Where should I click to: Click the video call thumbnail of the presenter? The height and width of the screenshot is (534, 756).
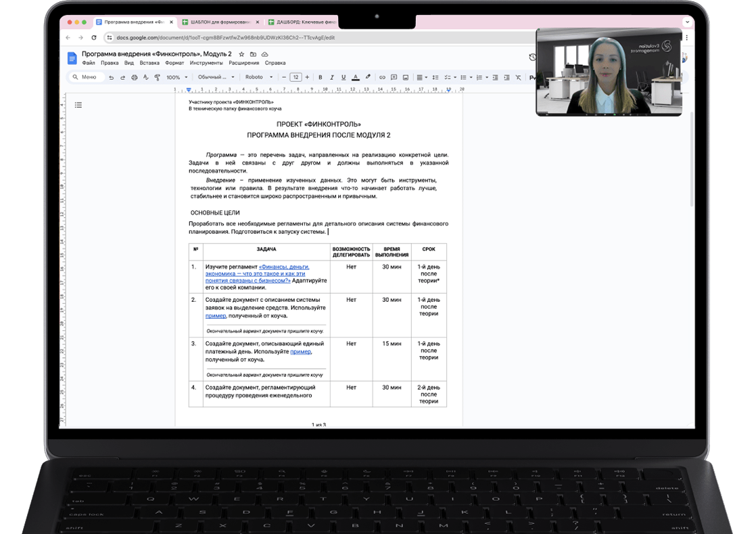point(609,72)
